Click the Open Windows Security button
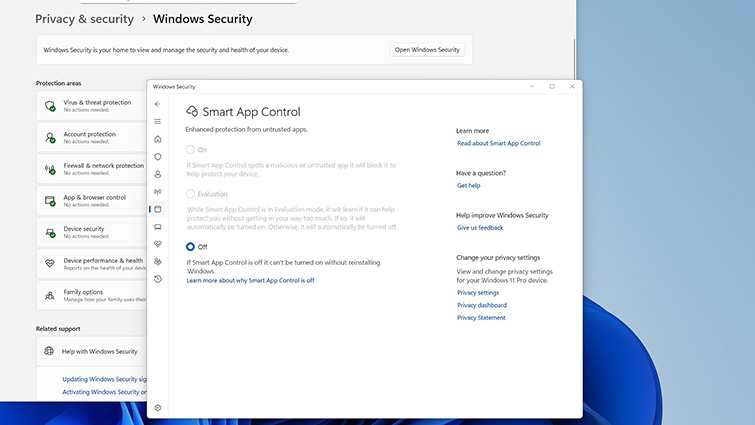This screenshot has height=425, width=755. (427, 49)
